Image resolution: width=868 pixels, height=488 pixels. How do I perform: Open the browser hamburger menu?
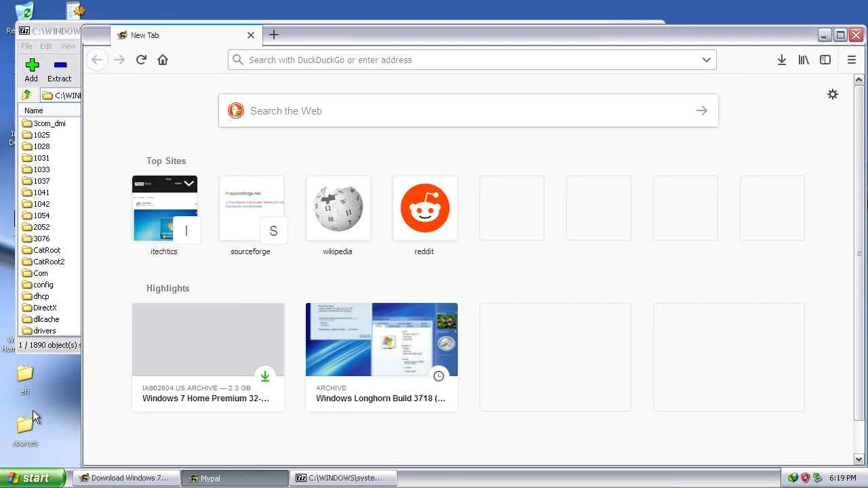(x=852, y=60)
